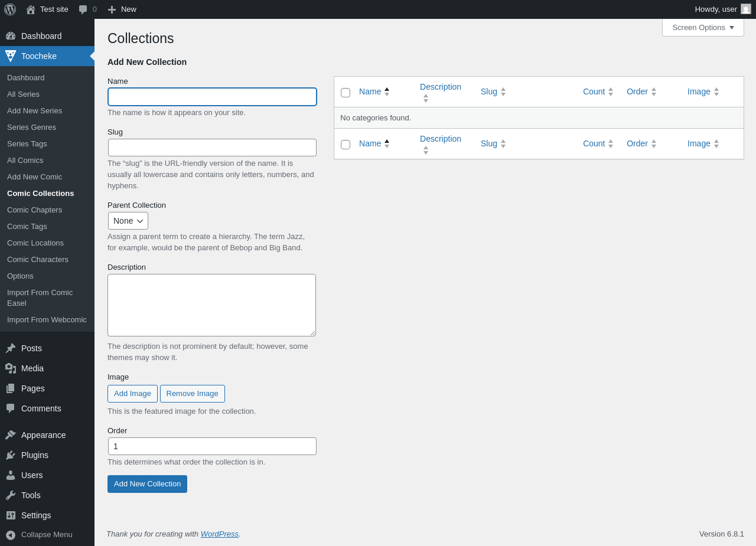Click the user avatar next to Howdy
The height and width of the screenshot is (546, 756).
pos(746,9)
